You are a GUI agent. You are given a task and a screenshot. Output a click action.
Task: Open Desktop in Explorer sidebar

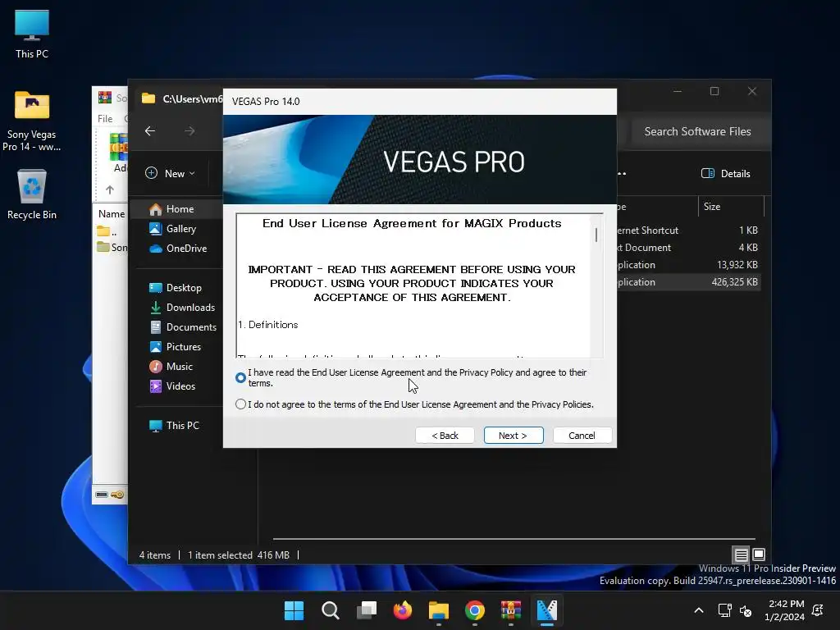pos(183,288)
